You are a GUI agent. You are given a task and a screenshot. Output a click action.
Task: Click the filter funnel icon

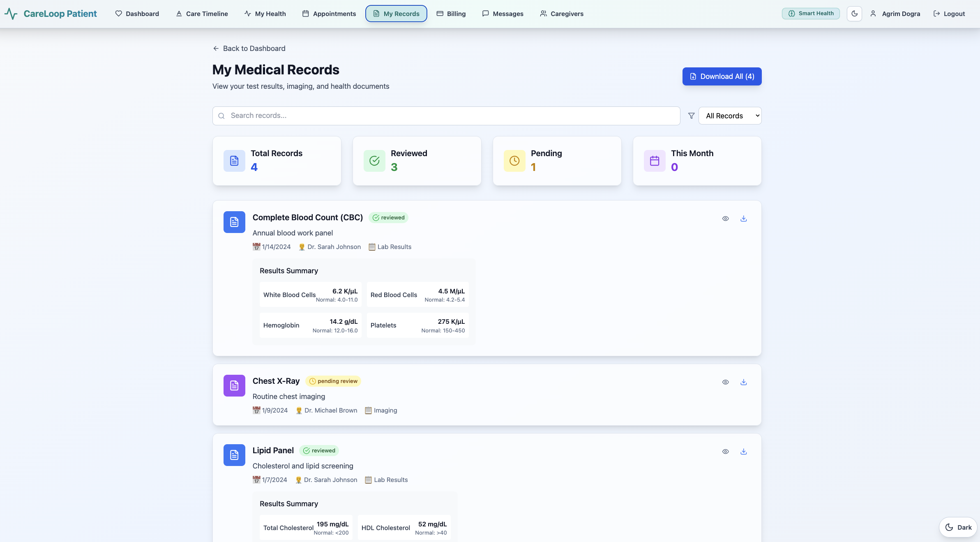point(691,116)
